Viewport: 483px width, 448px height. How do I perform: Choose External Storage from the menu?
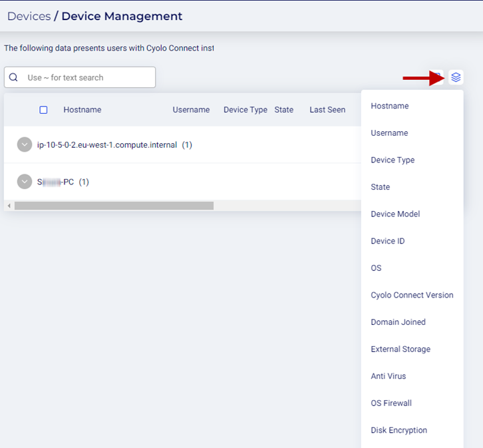401,349
